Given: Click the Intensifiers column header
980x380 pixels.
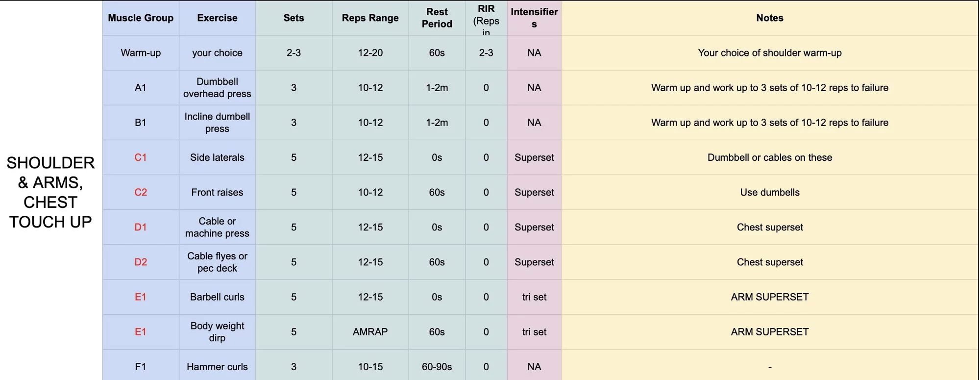Looking at the screenshot, I should coord(534,18).
